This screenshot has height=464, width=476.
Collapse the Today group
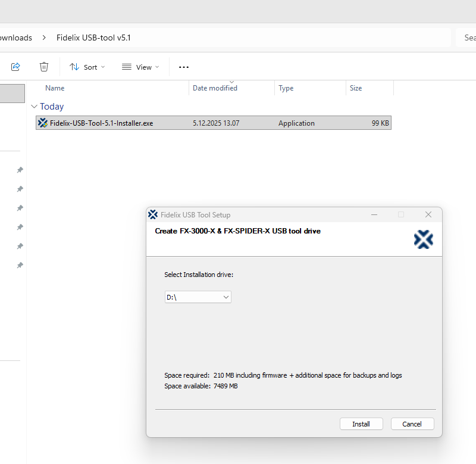click(35, 106)
